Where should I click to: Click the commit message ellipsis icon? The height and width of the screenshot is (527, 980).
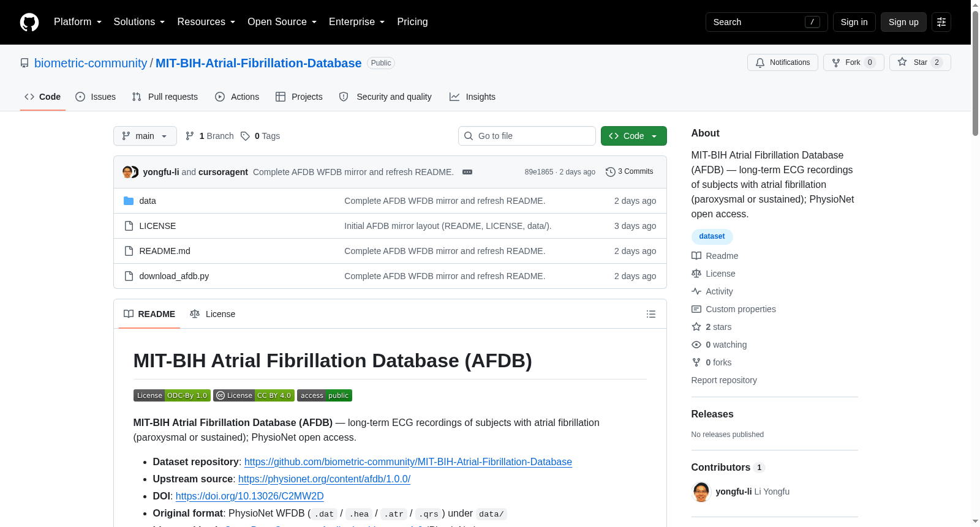point(467,172)
